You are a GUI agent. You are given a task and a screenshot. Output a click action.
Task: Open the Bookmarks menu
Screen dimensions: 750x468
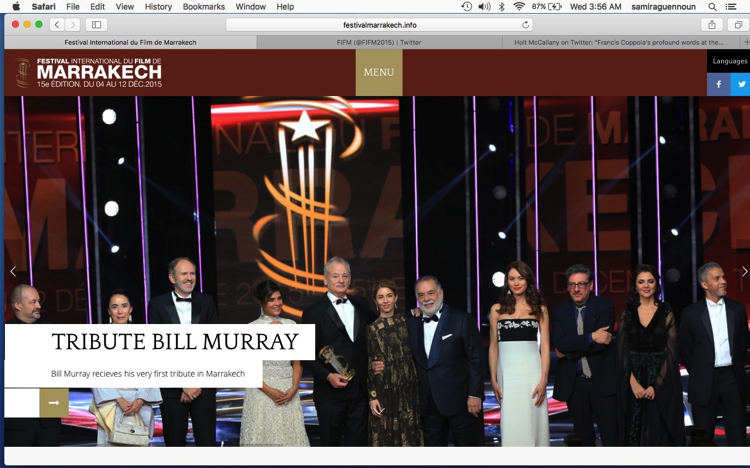(x=203, y=7)
